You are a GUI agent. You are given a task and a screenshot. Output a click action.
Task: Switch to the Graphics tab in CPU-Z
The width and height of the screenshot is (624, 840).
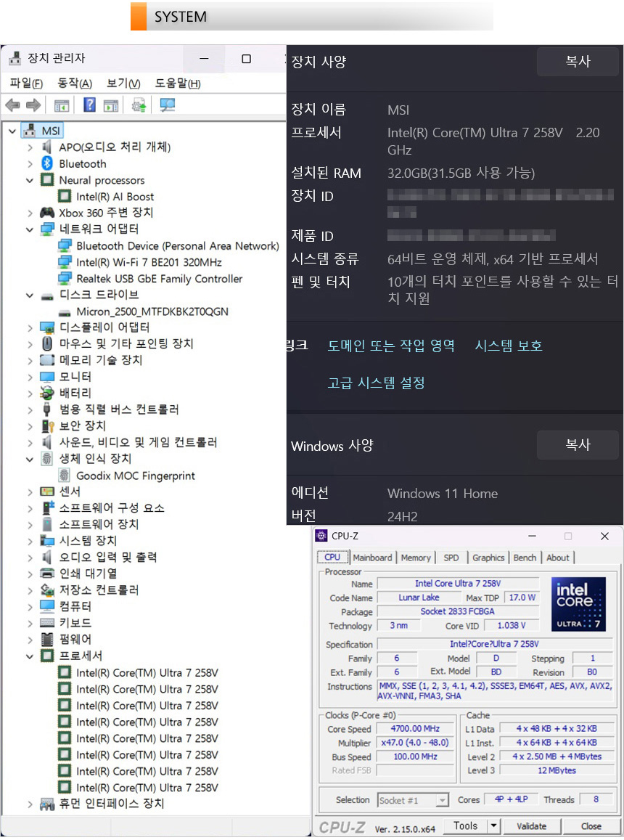488,558
